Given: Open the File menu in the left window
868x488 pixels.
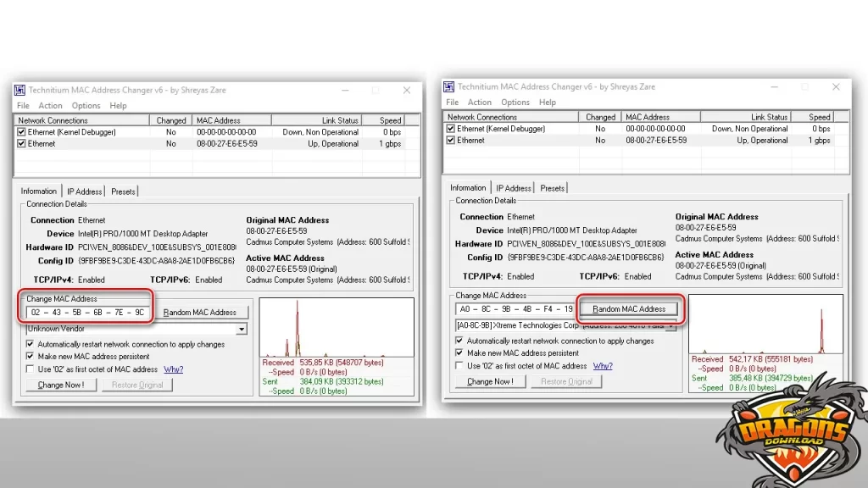Looking at the screenshot, I should [23, 105].
